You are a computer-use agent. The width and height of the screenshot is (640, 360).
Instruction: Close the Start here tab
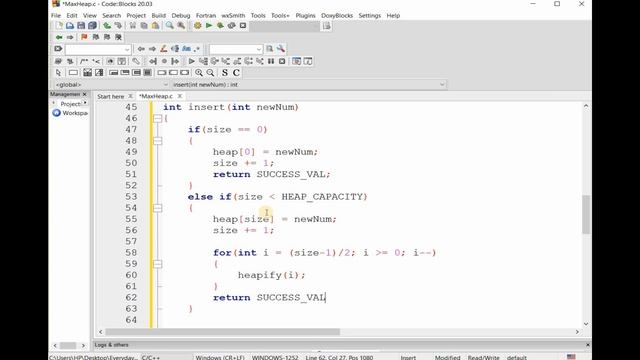pyautogui.click(x=130, y=96)
